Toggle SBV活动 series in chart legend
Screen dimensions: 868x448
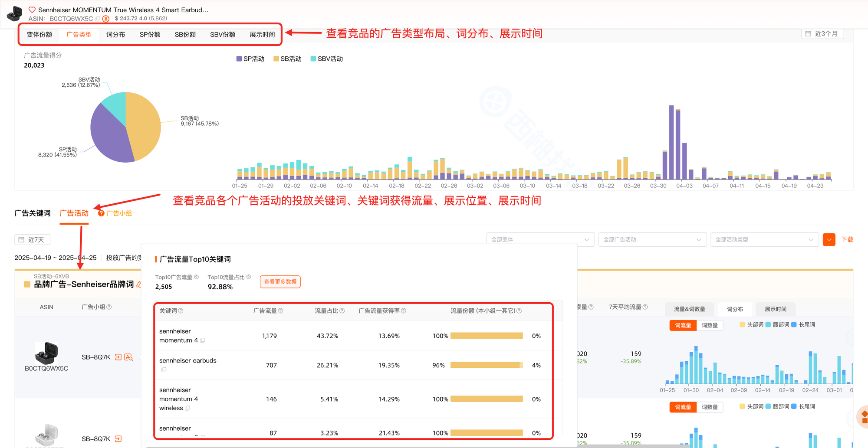click(x=327, y=59)
